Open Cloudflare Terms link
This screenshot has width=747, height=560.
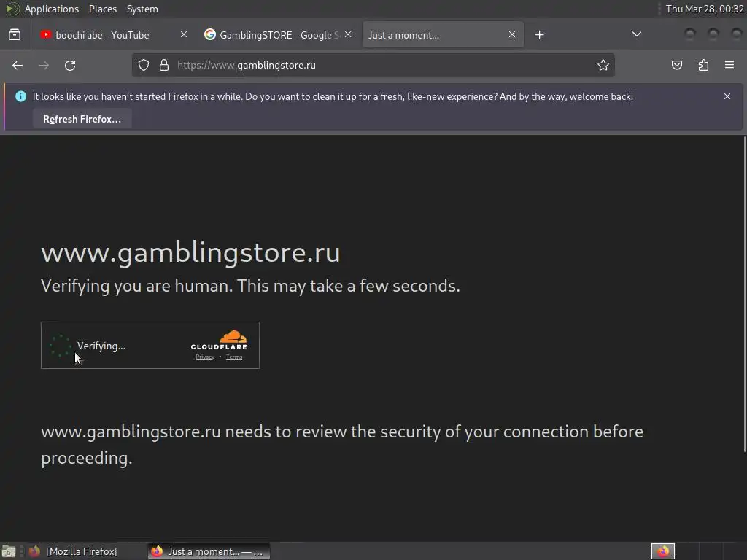click(x=234, y=357)
